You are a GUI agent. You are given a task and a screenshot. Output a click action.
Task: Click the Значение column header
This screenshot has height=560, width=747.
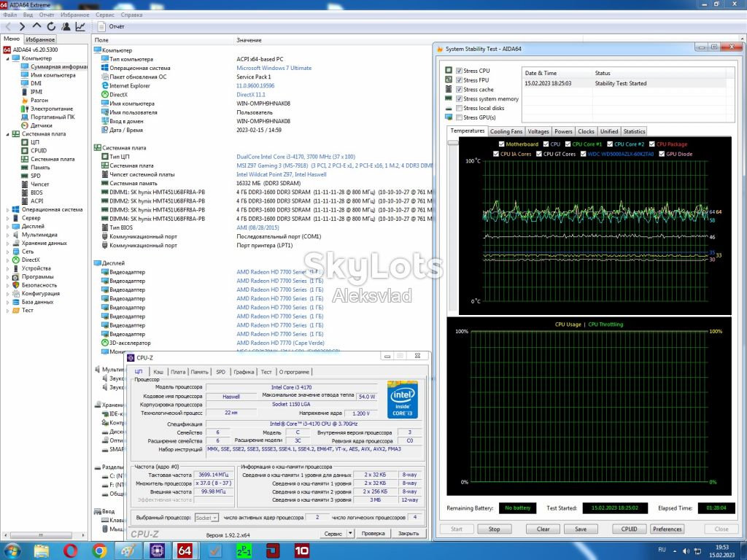249,40
